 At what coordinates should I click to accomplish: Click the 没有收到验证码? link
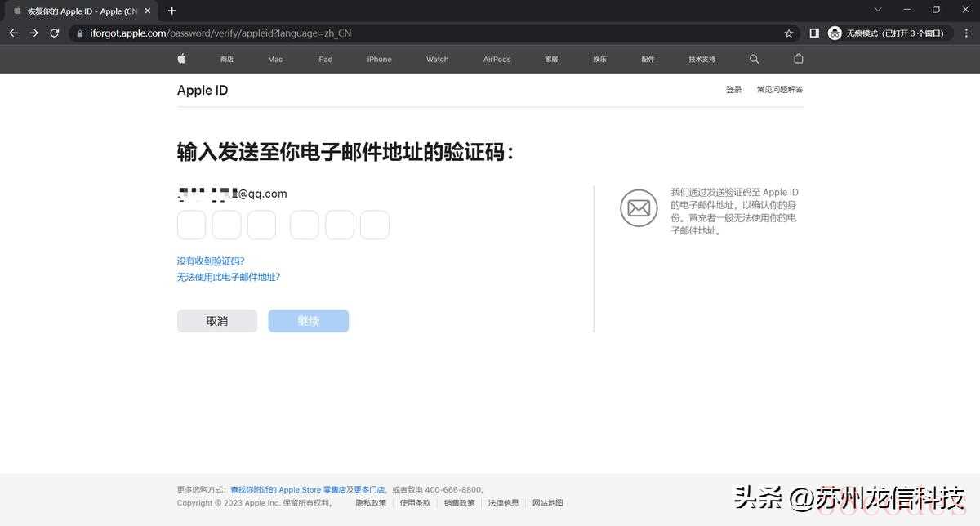tap(211, 261)
